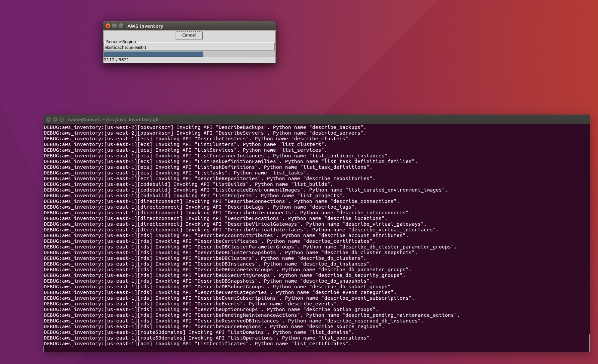Click the terminal title name@unset

tap(114, 120)
